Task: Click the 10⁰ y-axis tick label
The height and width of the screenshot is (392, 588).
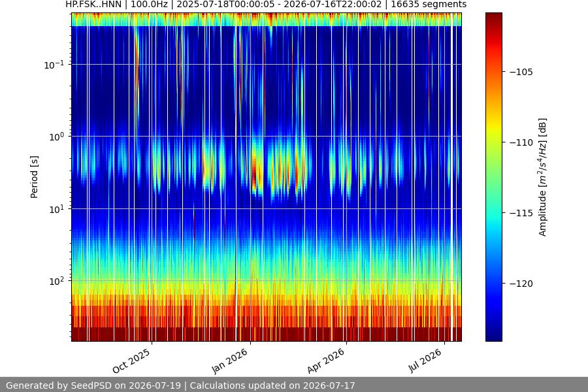Action: coord(56,137)
